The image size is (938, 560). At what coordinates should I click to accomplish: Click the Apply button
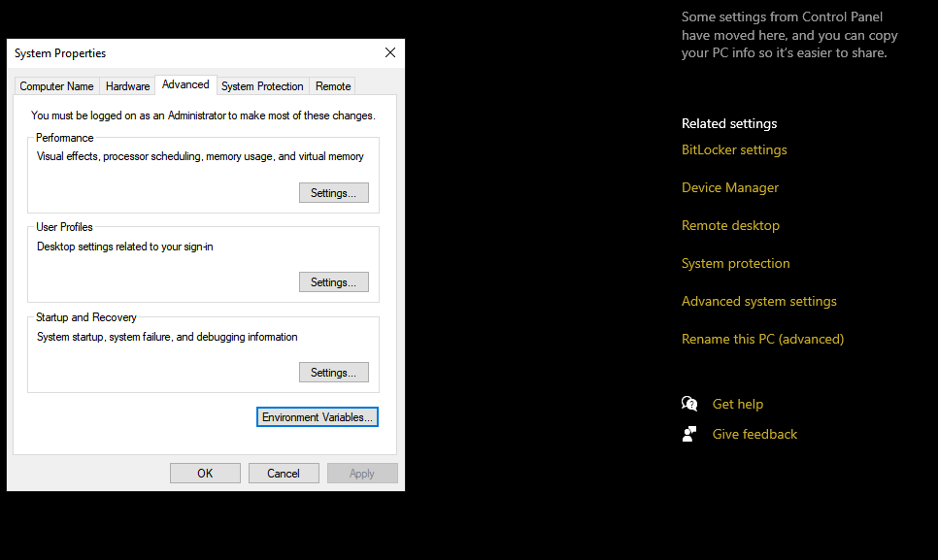click(x=362, y=473)
